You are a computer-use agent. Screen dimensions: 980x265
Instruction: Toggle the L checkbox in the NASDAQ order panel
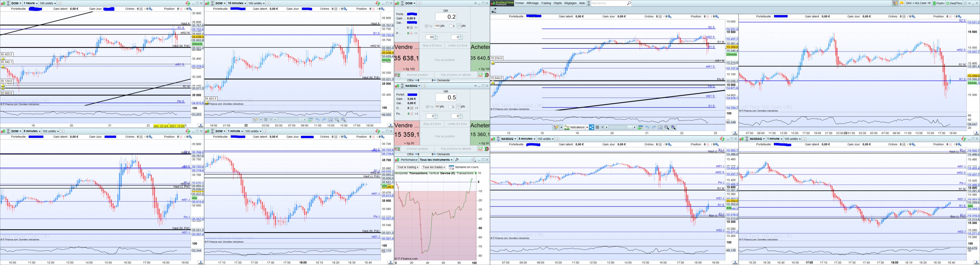(451, 107)
